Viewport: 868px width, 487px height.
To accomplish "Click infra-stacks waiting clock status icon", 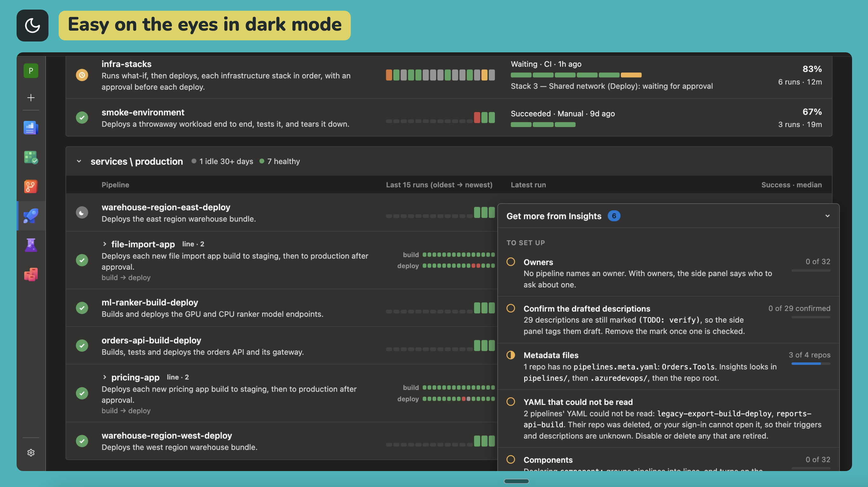I will pos(82,75).
